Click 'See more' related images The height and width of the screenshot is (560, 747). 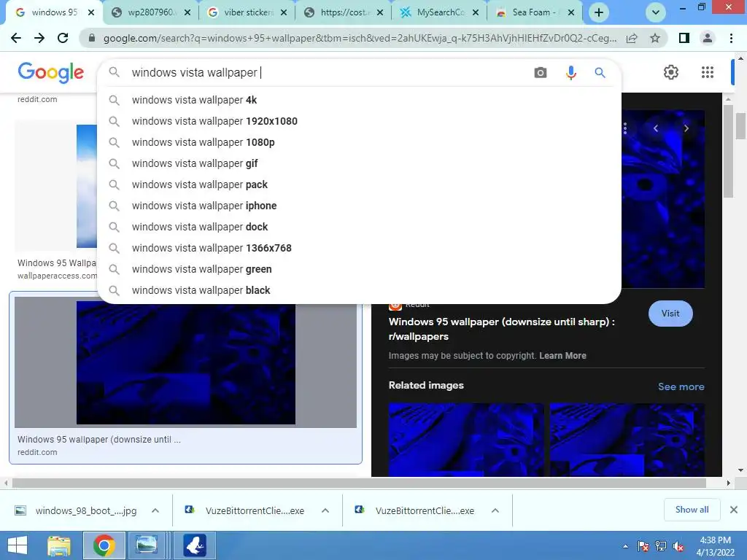(681, 386)
